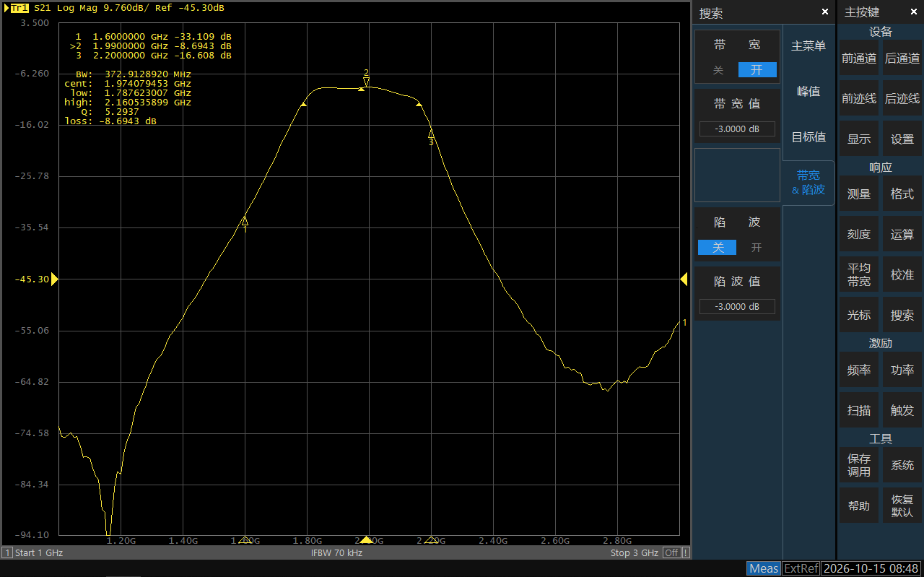This screenshot has height=577, width=924.
Task: Select the 目标值 tab
Action: tap(808, 137)
